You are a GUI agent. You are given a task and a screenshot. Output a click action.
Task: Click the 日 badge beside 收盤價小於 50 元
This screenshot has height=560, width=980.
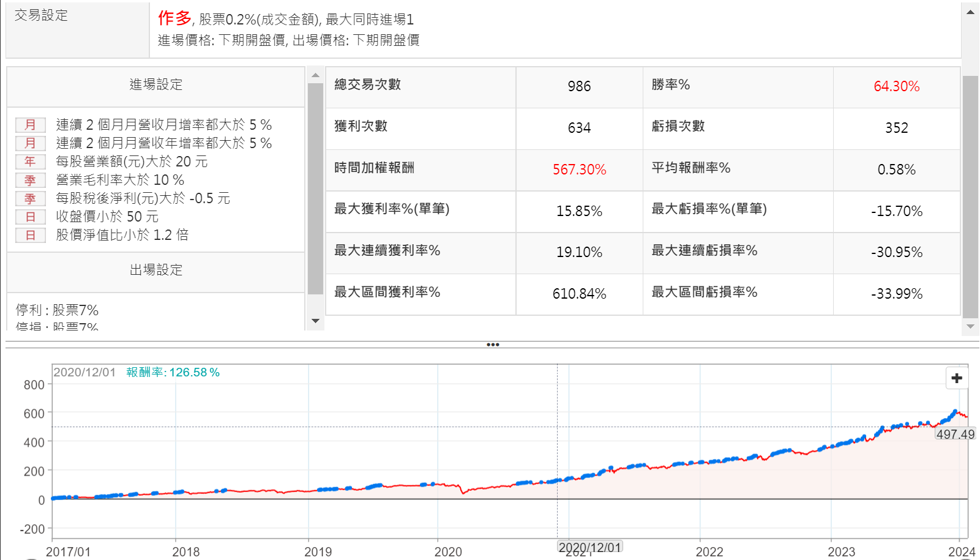(31, 217)
